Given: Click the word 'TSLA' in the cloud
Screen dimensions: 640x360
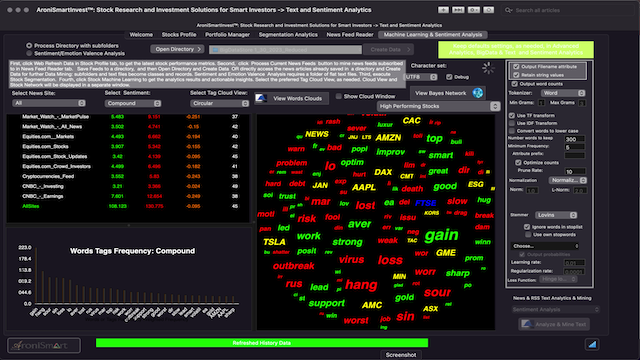Looking at the screenshot, I should (274, 242).
